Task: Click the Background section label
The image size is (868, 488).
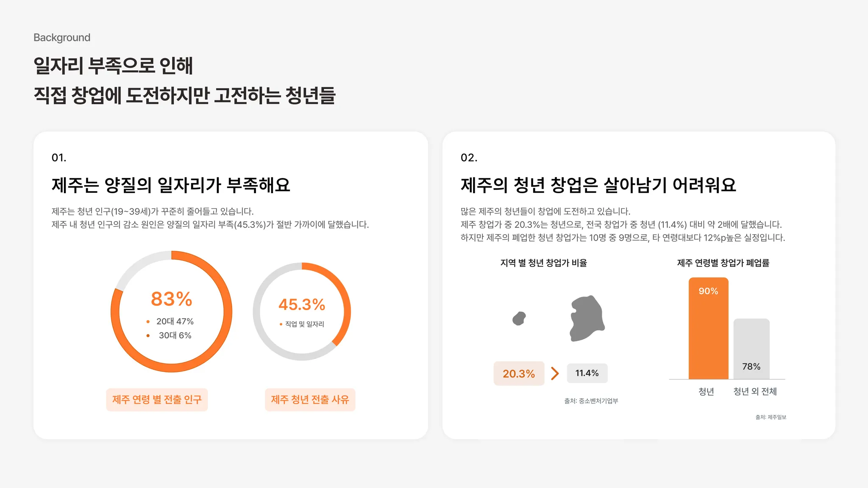Action: click(62, 38)
